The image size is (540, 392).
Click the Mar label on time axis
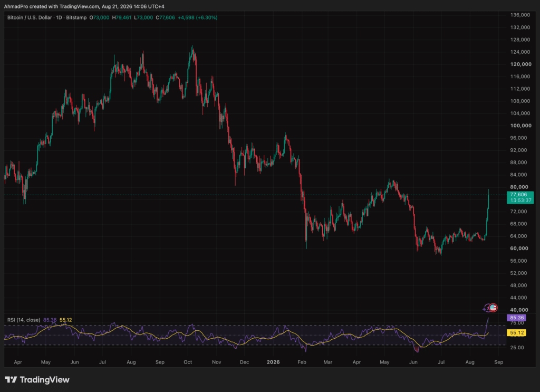[328, 362]
